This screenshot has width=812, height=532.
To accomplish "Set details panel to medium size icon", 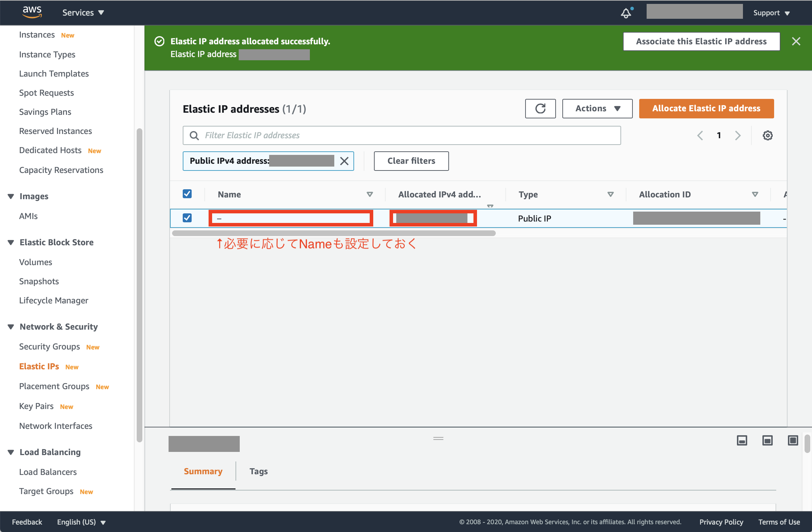I will tap(767, 441).
